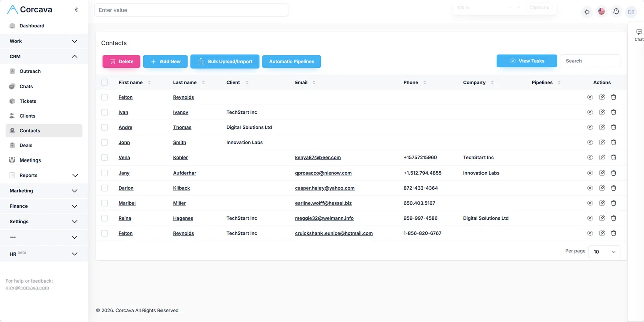Expand the Work sidebar section

tap(44, 41)
